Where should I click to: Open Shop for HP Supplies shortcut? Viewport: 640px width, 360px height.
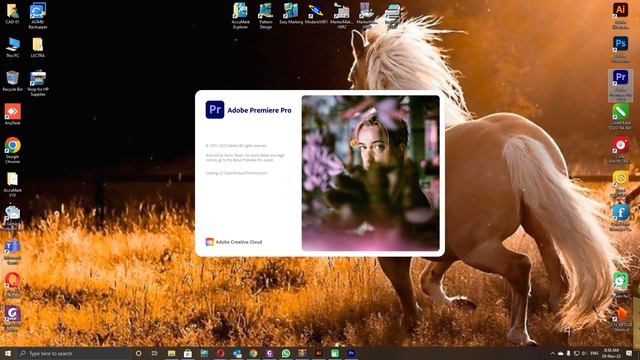pyautogui.click(x=38, y=83)
